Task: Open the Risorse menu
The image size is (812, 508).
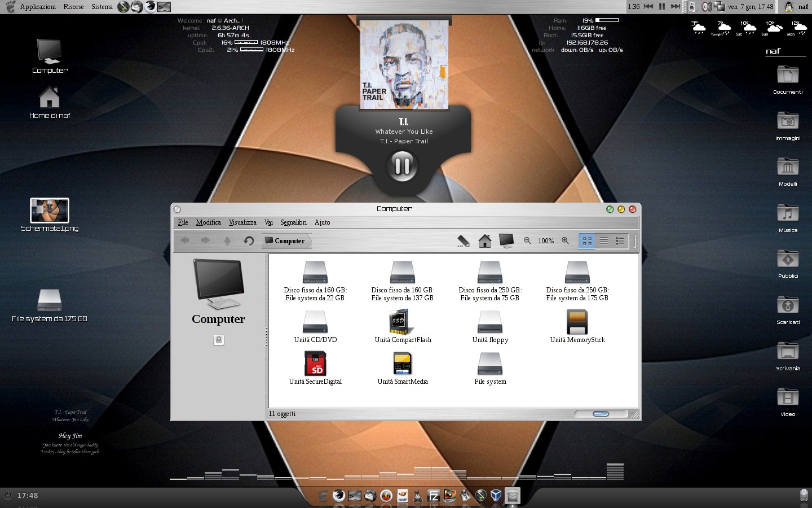Action: [73, 7]
